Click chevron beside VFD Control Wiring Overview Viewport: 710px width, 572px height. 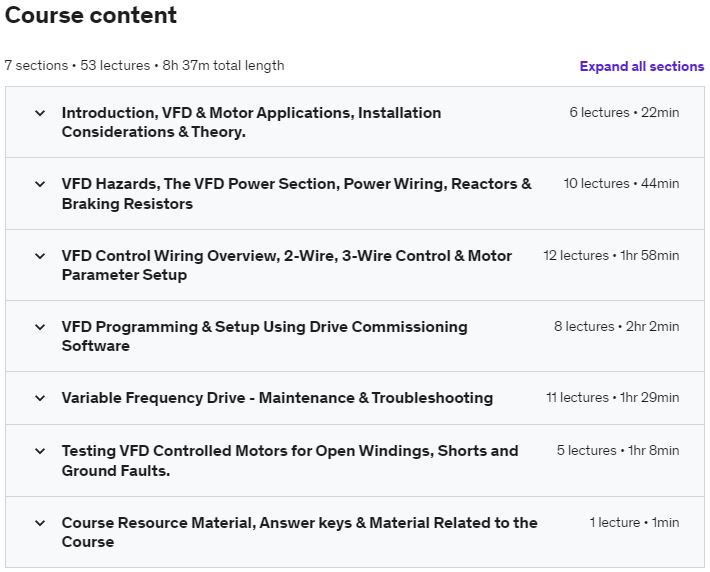[40, 256]
